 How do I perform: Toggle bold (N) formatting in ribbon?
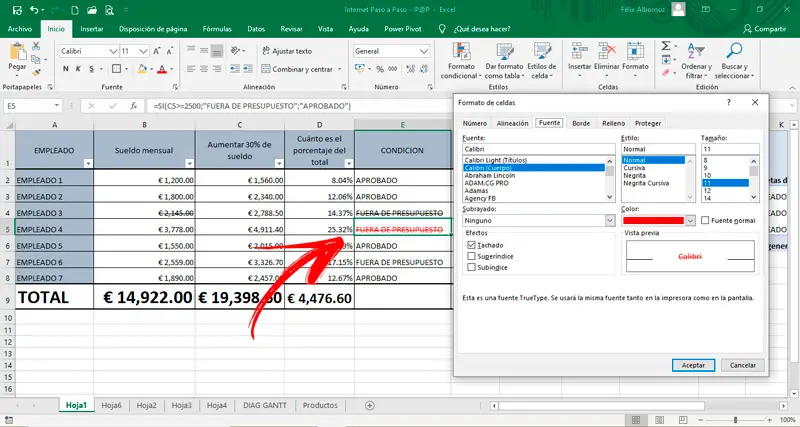click(x=66, y=69)
